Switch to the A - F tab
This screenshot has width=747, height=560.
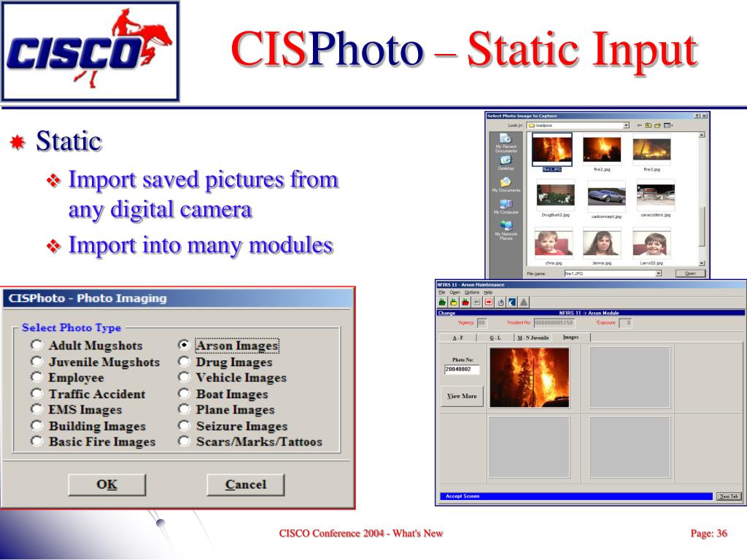(x=457, y=338)
